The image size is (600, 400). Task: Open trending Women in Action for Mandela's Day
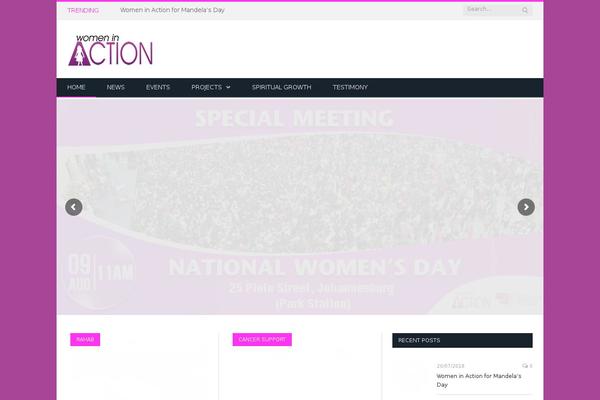click(x=172, y=10)
